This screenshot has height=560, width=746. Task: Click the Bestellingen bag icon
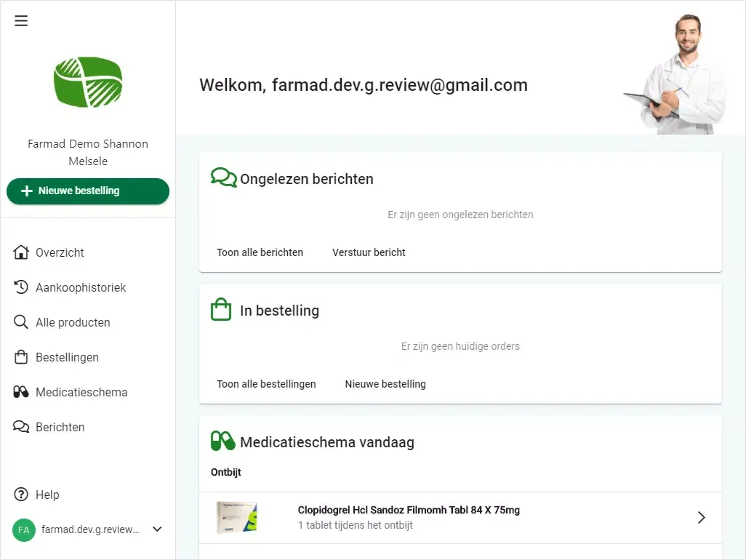point(21,357)
